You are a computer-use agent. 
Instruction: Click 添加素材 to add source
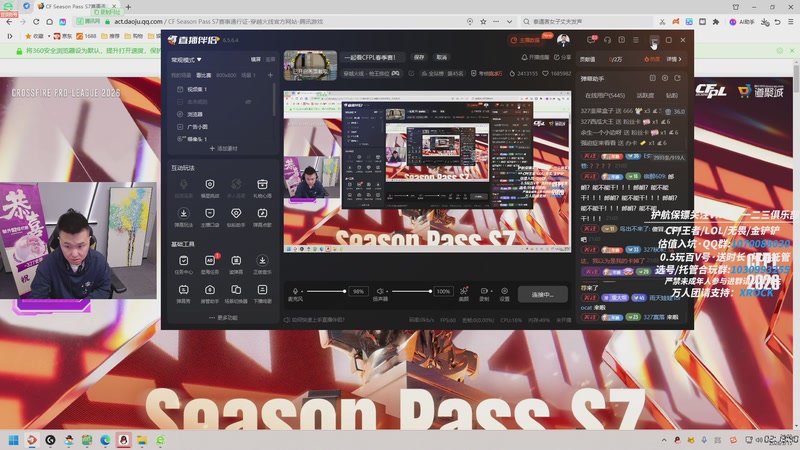223,148
